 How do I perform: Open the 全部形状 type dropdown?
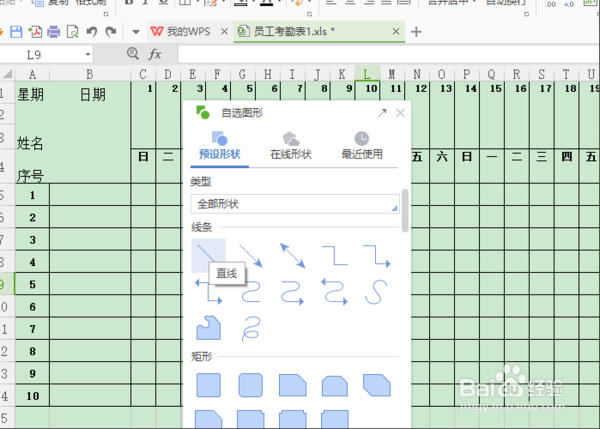[295, 204]
